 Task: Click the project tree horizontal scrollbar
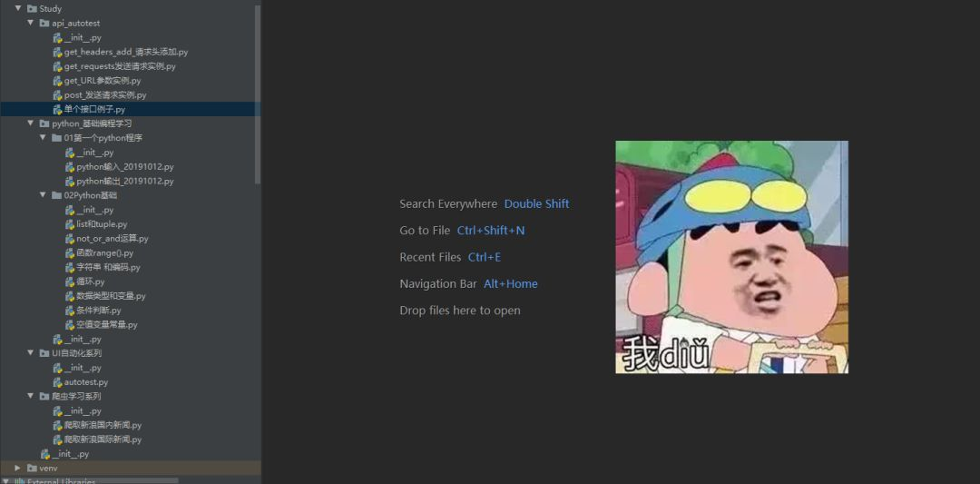[89, 480]
